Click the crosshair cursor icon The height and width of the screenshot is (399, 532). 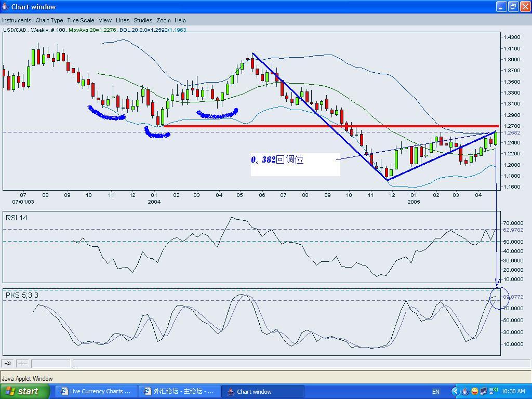[23, 364]
